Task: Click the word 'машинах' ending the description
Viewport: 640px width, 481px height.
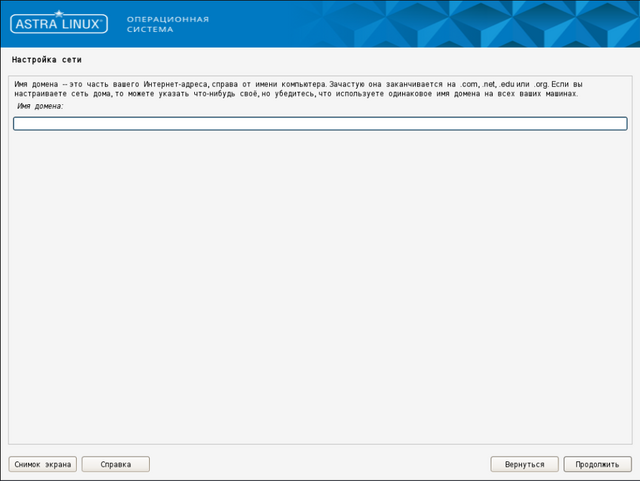Action: (x=560, y=94)
